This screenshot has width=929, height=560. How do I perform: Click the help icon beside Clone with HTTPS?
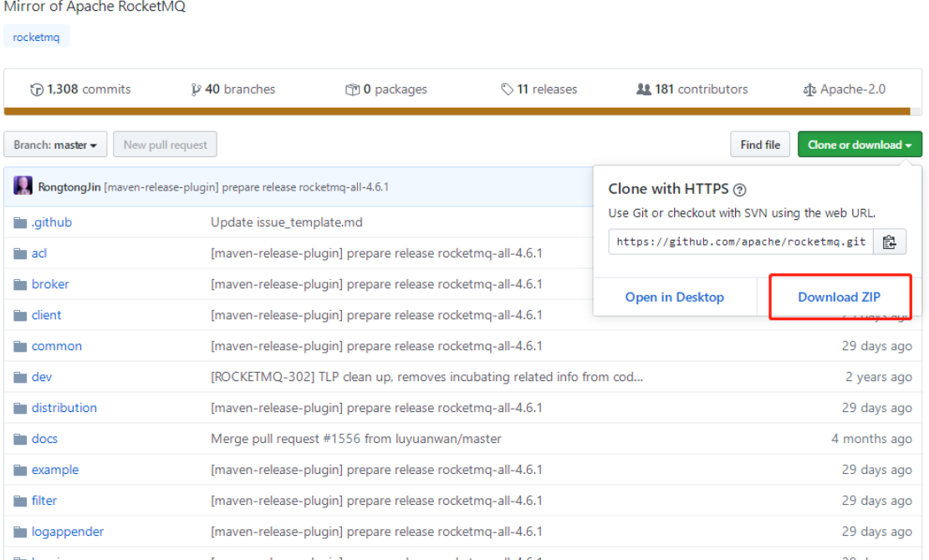739,190
